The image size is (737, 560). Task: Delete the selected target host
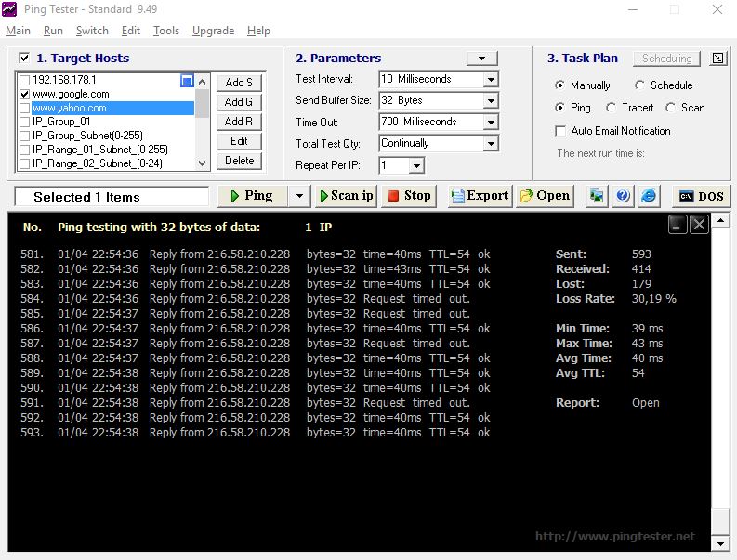pyautogui.click(x=239, y=161)
